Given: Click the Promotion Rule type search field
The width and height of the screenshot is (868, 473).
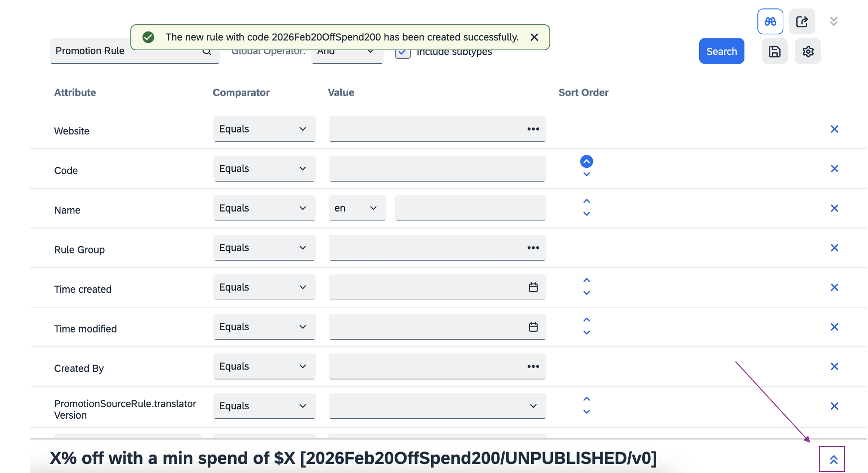Looking at the screenshot, I should [127, 51].
